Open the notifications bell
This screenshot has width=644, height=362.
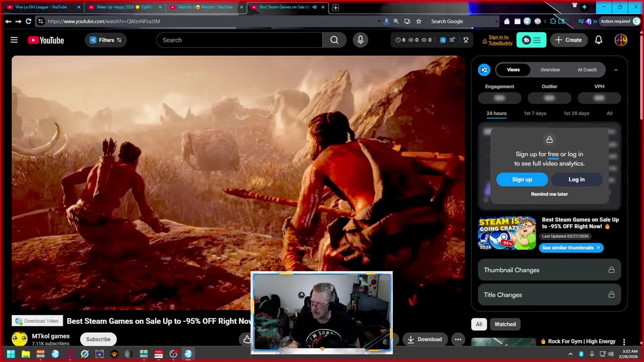pyautogui.click(x=599, y=40)
